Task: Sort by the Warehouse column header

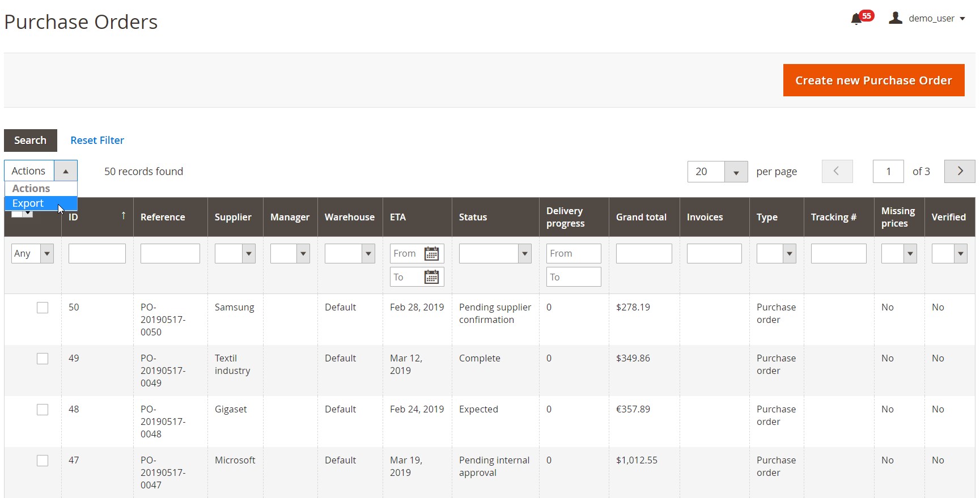Action: (350, 217)
